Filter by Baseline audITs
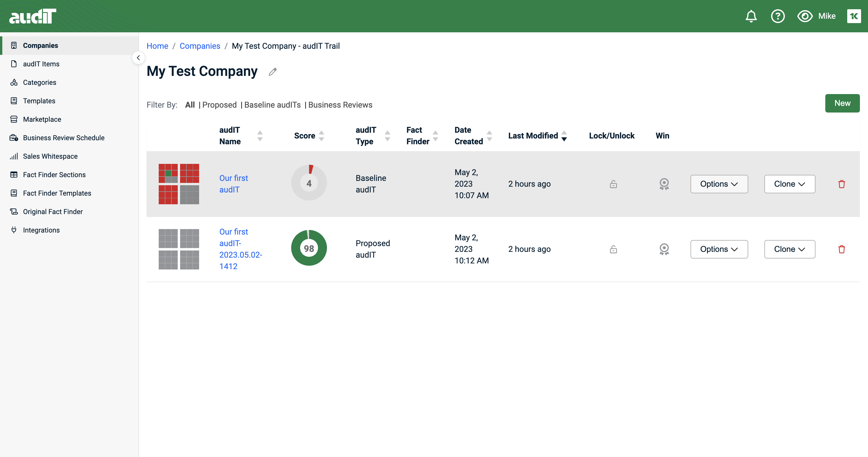Screen dimensions: 868x457 click(x=272, y=105)
